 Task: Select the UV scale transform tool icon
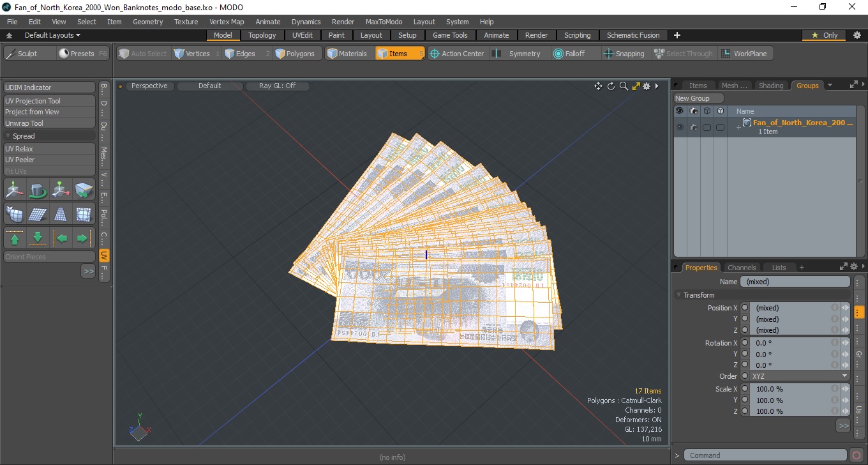61,190
